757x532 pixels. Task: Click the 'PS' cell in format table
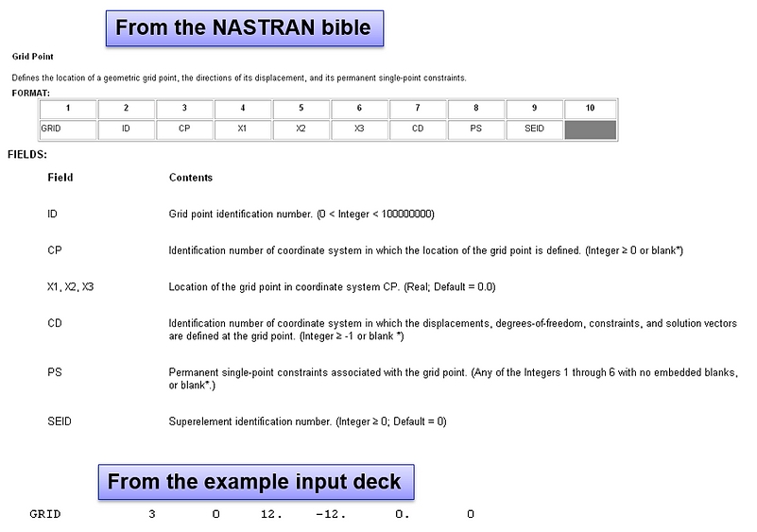[x=476, y=129]
